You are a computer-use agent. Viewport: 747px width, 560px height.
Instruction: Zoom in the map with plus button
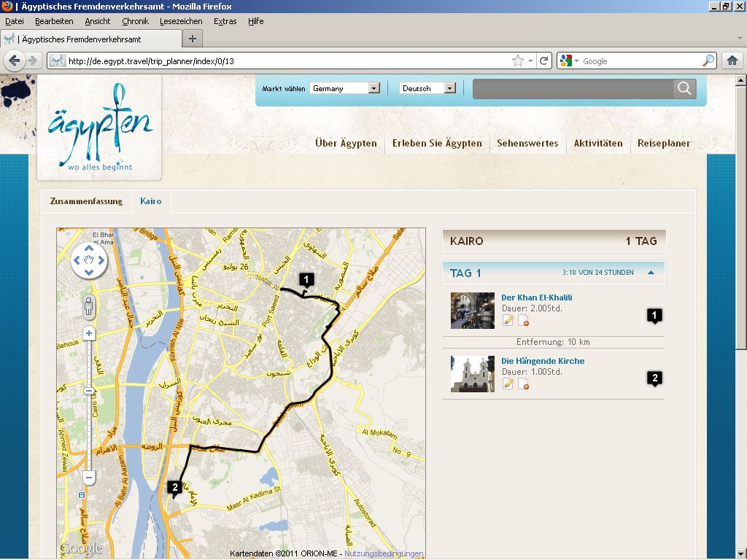pyautogui.click(x=89, y=333)
